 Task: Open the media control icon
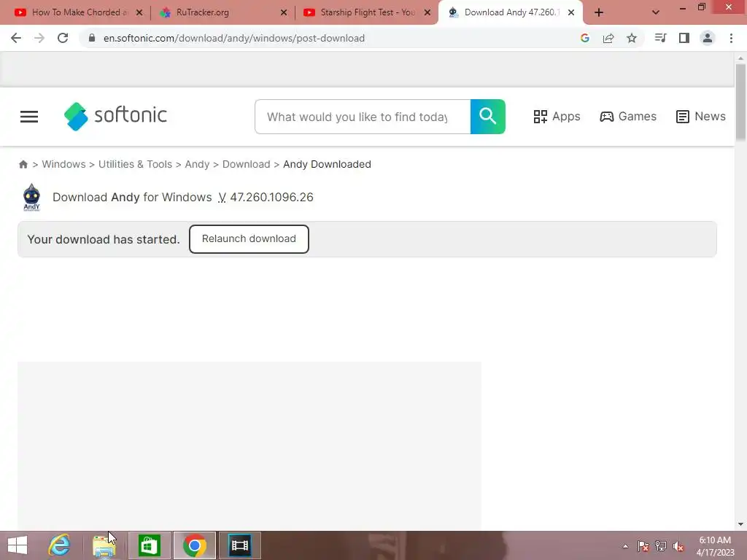click(x=660, y=38)
